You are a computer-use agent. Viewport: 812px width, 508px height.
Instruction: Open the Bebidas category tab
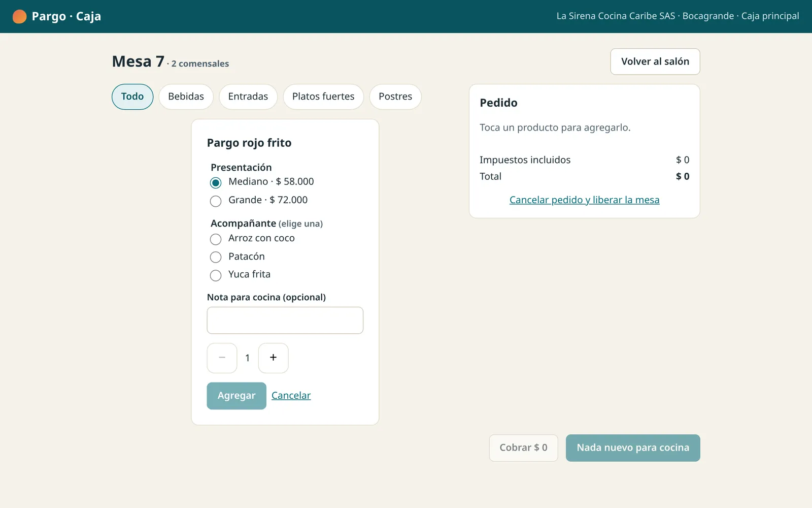186,97
